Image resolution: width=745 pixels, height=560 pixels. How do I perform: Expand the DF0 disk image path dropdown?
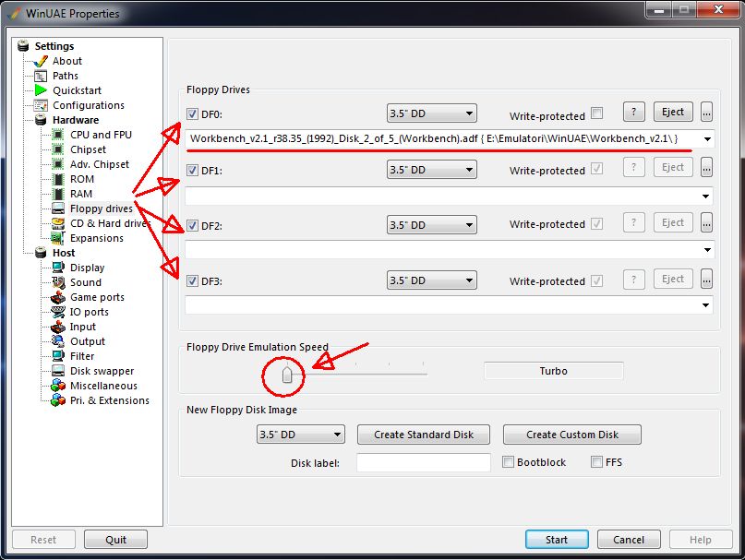point(707,139)
